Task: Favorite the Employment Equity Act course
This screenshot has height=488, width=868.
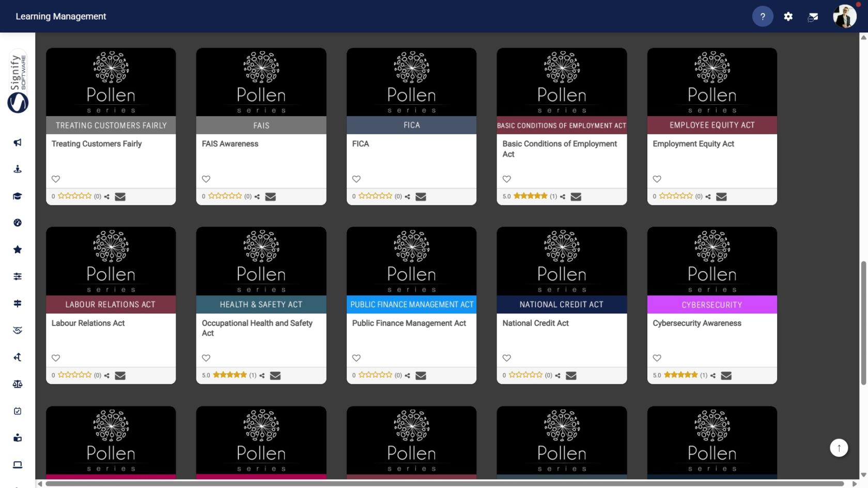Action: pos(657,179)
